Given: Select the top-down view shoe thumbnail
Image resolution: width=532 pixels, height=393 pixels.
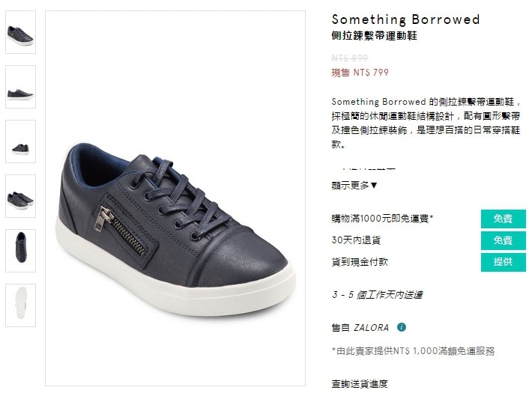Looking at the screenshot, I should tap(20, 251).
